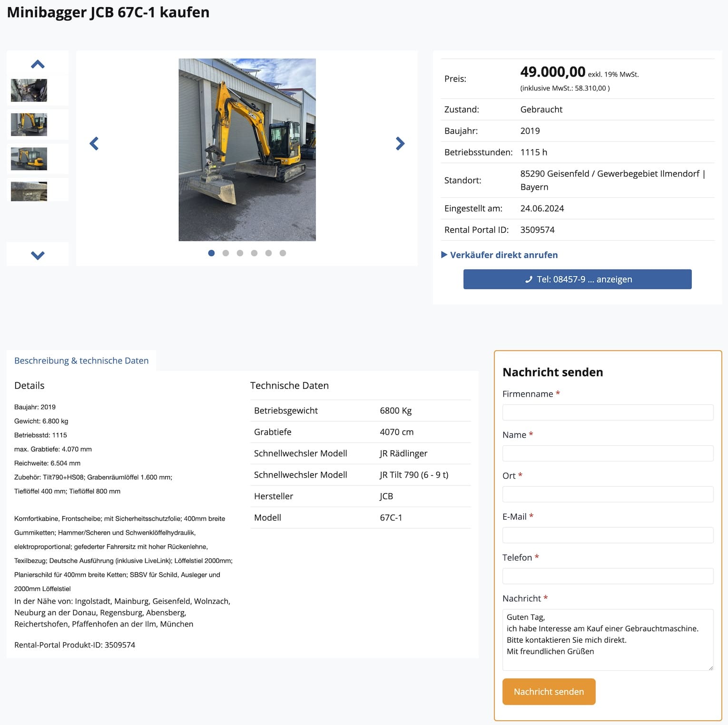Click 'Technische Daten' heading

point(289,385)
